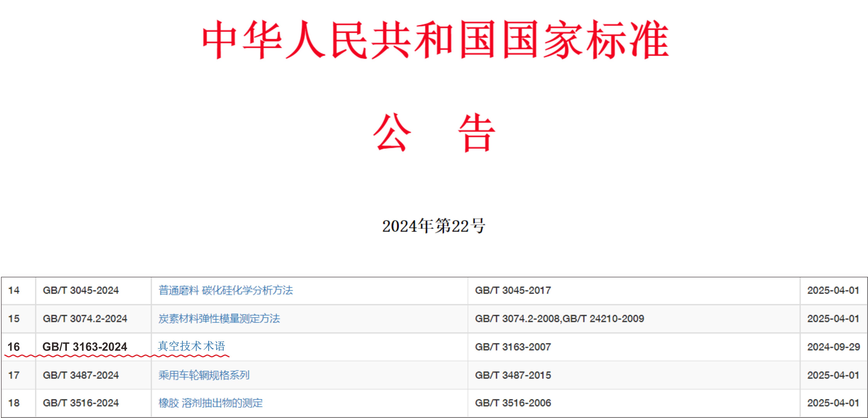Viewport: 868px width, 418px height.
Task: Click replaced standard GB/T 3516-2006
Action: click(513, 403)
